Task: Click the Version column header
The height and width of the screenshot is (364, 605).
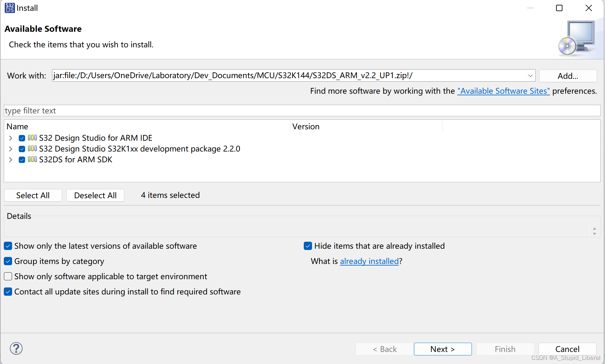Action: (x=366, y=126)
